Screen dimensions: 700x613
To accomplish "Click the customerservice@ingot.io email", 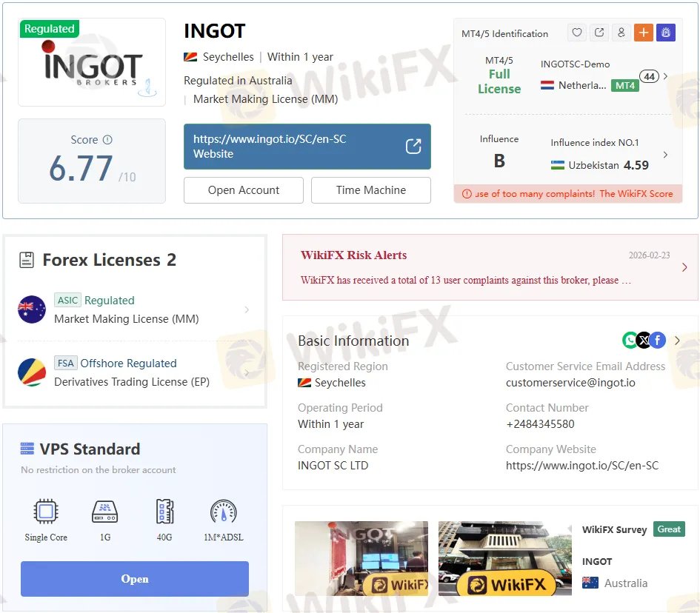I will tap(570, 382).
